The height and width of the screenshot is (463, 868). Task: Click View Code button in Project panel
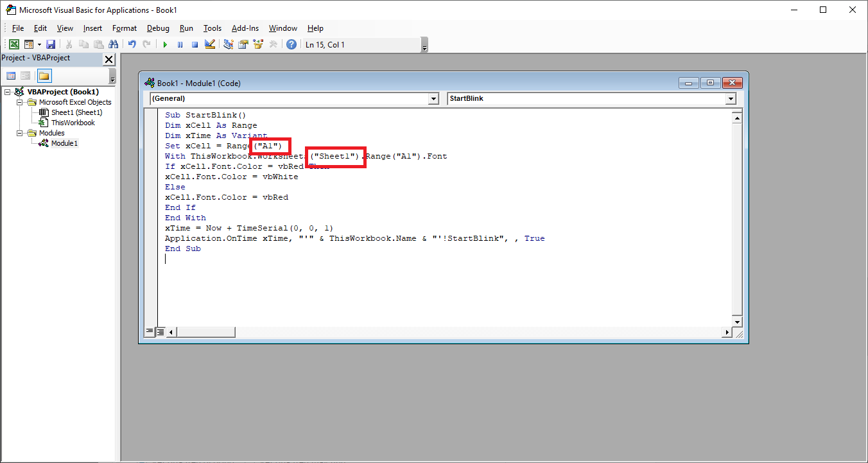pyautogui.click(x=11, y=76)
